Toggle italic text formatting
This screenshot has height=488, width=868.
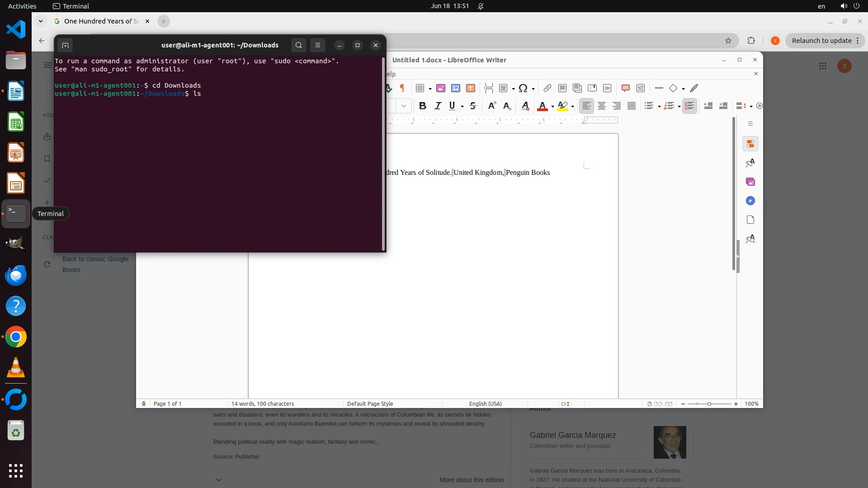pyautogui.click(x=437, y=106)
